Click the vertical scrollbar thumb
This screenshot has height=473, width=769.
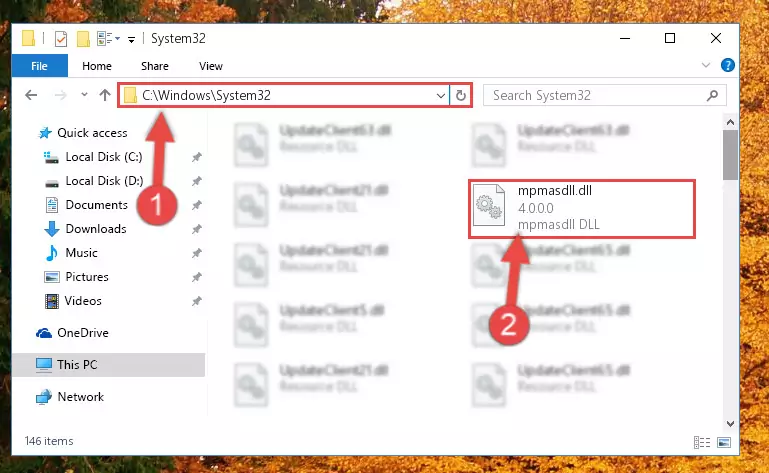click(730, 155)
